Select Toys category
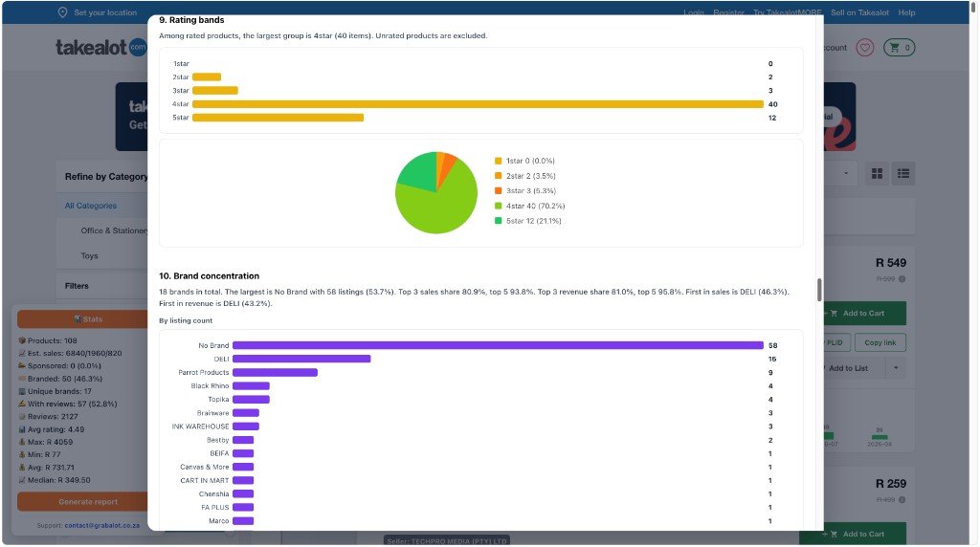This screenshot has width=980, height=547. pyautogui.click(x=89, y=256)
